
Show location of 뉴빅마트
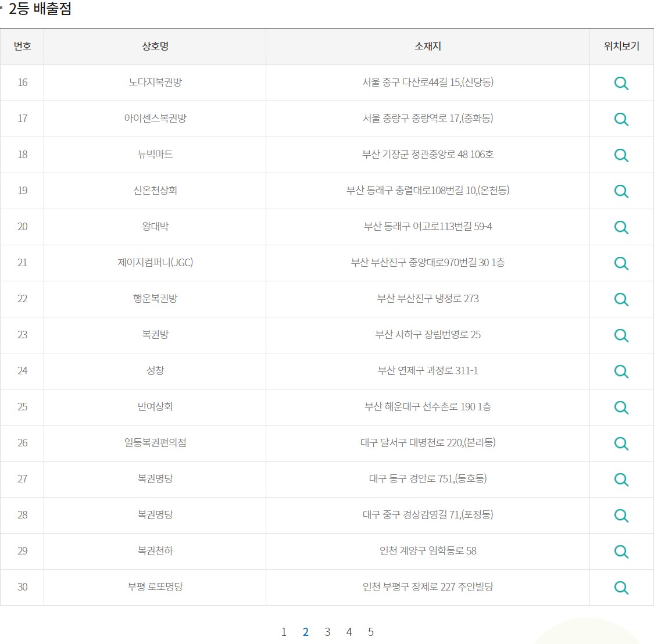[x=621, y=155]
